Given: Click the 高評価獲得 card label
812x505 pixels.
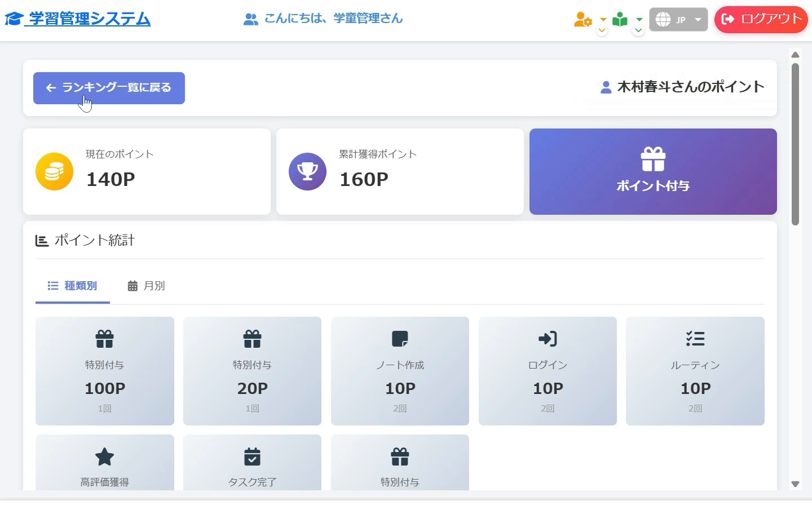Looking at the screenshot, I should pyautogui.click(x=104, y=482).
